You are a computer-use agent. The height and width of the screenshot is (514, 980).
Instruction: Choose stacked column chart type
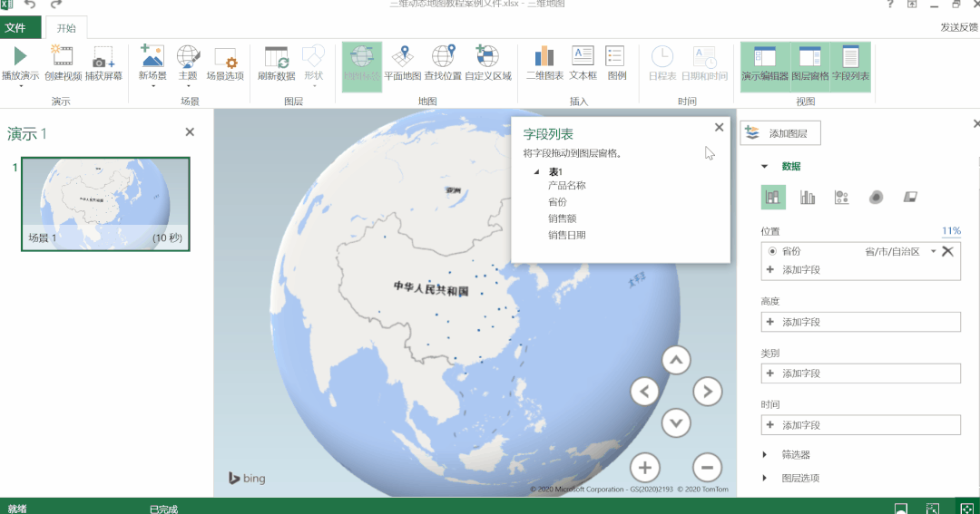click(x=773, y=198)
